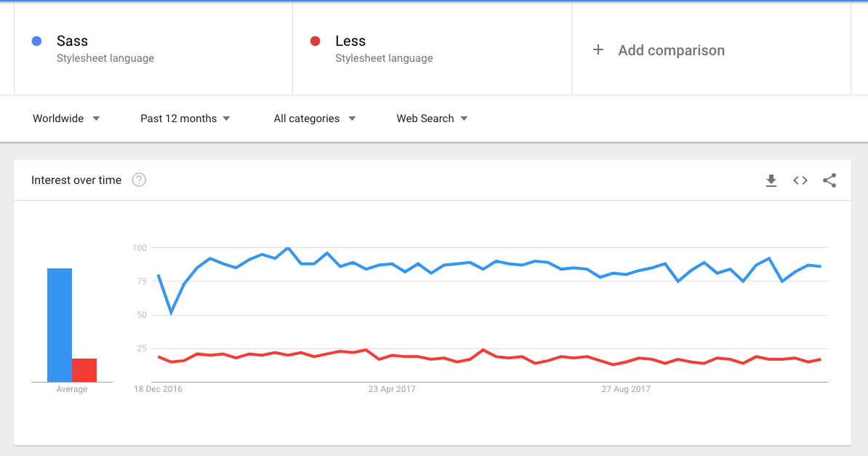This screenshot has height=456, width=868.
Task: Edit the Sass search term
Action: pos(72,41)
